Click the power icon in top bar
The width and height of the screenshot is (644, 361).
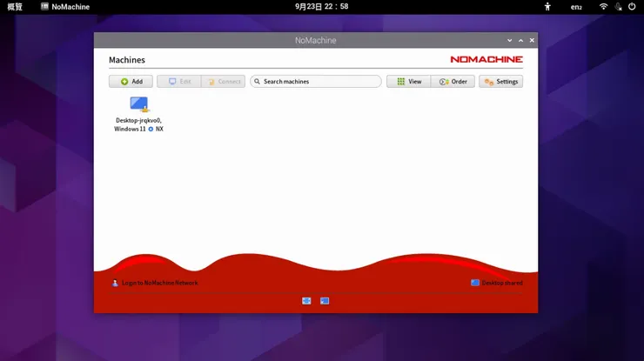[x=632, y=7]
